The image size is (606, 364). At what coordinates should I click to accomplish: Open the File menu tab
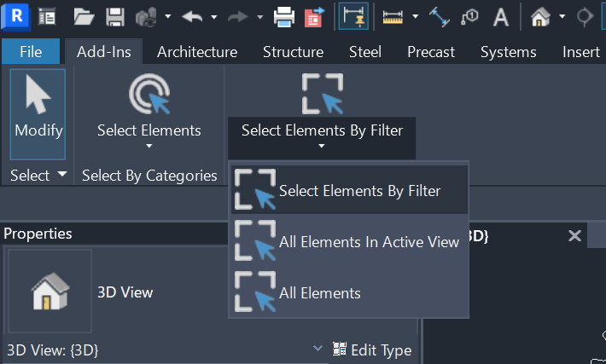coord(31,52)
